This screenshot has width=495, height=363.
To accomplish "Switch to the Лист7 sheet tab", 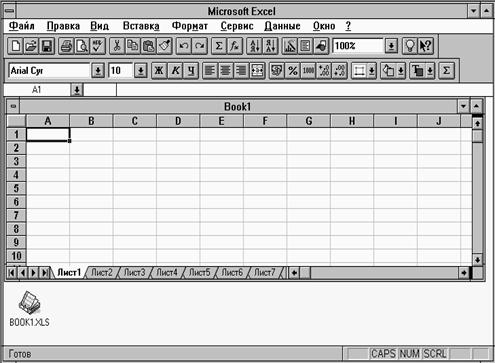I will coord(265,273).
